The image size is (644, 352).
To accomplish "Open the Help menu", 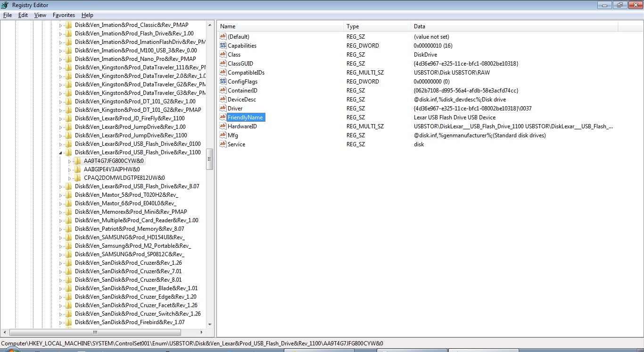I will (87, 15).
